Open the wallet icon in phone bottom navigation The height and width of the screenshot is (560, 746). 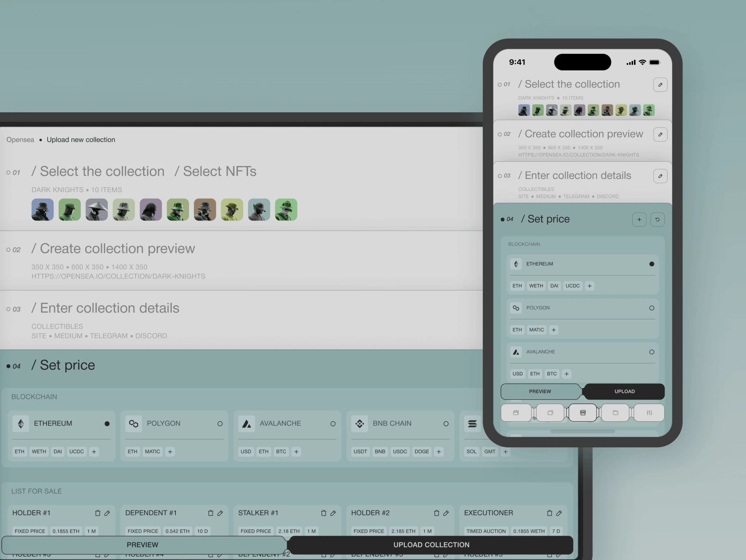click(x=615, y=413)
